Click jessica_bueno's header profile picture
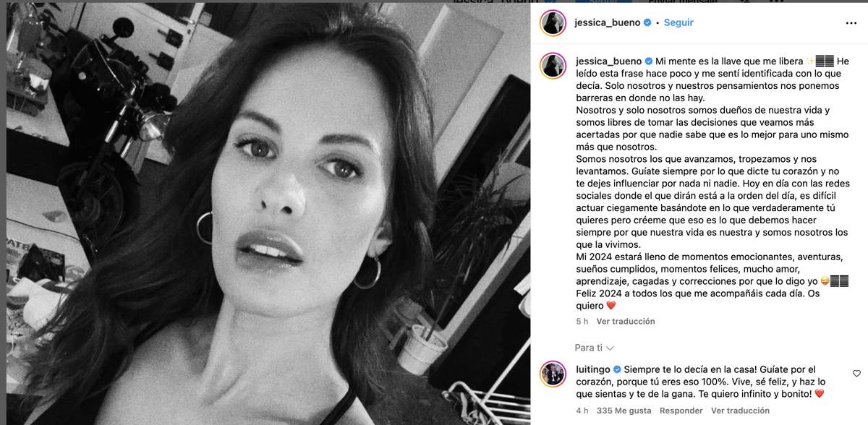The image size is (868, 425). pyautogui.click(x=552, y=22)
